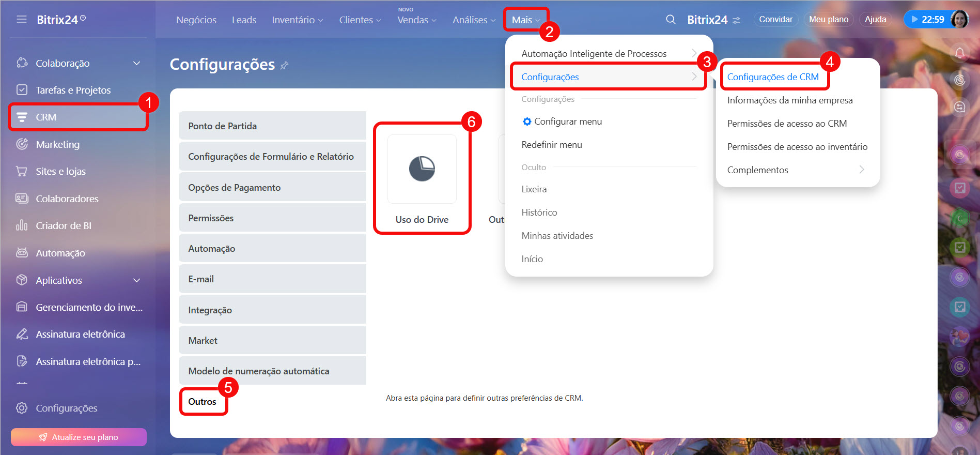Viewport: 980px width, 455px height.
Task: Select Configurações de CRM menu entry
Action: [772, 77]
